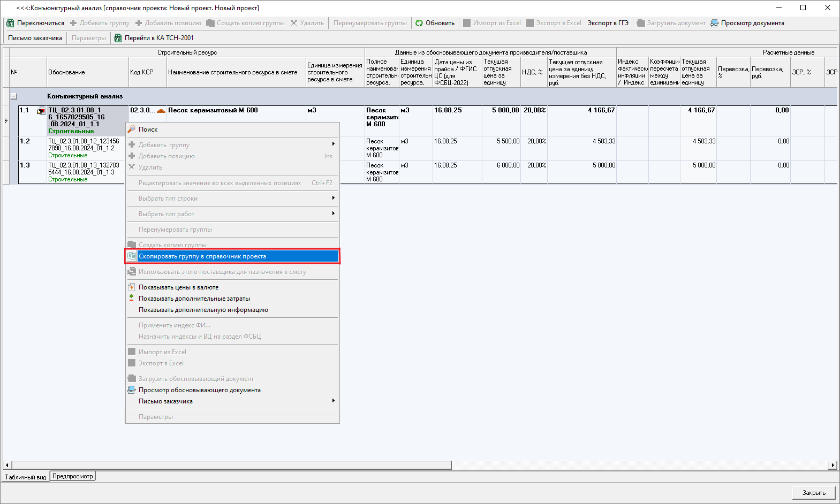Screen dimensions: 840x504
Task: Select Показывать дополнительную информацию
Action: 232,310
